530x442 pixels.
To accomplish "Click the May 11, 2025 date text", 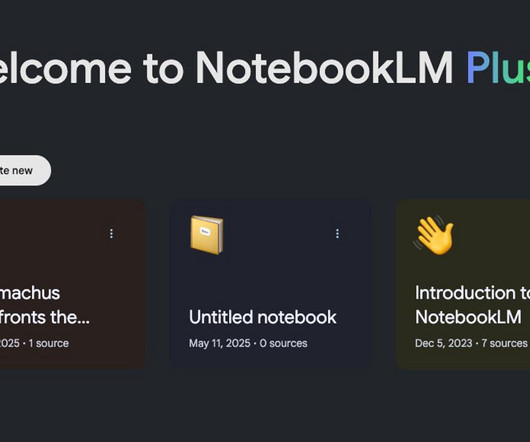I will [x=220, y=343].
